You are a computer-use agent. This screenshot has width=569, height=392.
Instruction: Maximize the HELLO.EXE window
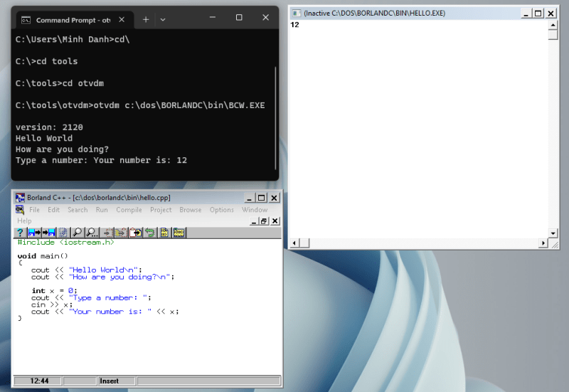tap(538, 14)
